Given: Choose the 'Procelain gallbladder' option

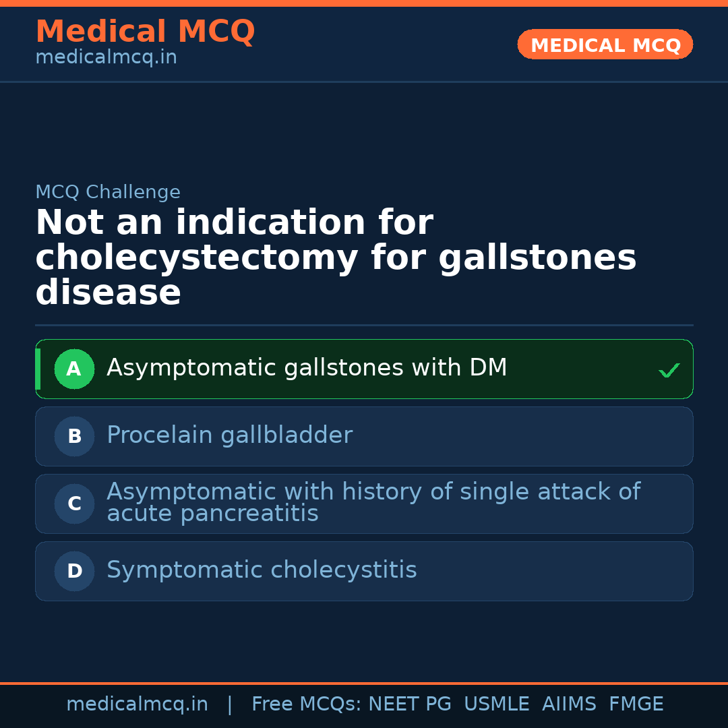Looking at the screenshot, I should (x=229, y=435).
